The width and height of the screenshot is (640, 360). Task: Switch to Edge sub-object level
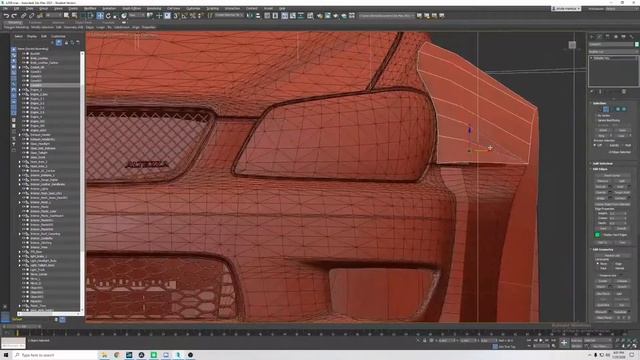click(606, 109)
